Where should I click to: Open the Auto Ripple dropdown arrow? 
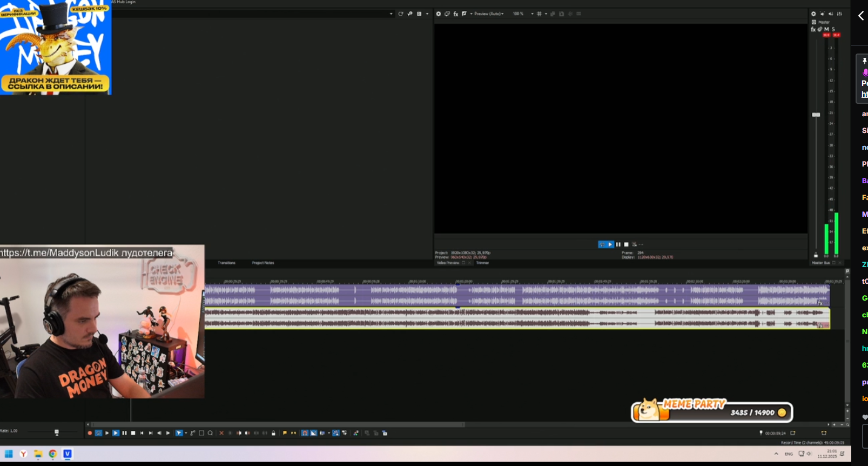pyautogui.click(x=329, y=433)
